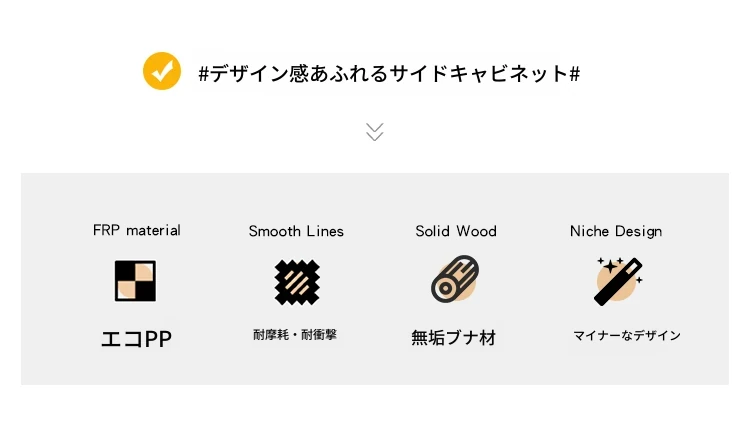Image resolution: width=750 pixels, height=427 pixels.
Task: Click the yellow checkmark circle icon
Action: (162, 71)
